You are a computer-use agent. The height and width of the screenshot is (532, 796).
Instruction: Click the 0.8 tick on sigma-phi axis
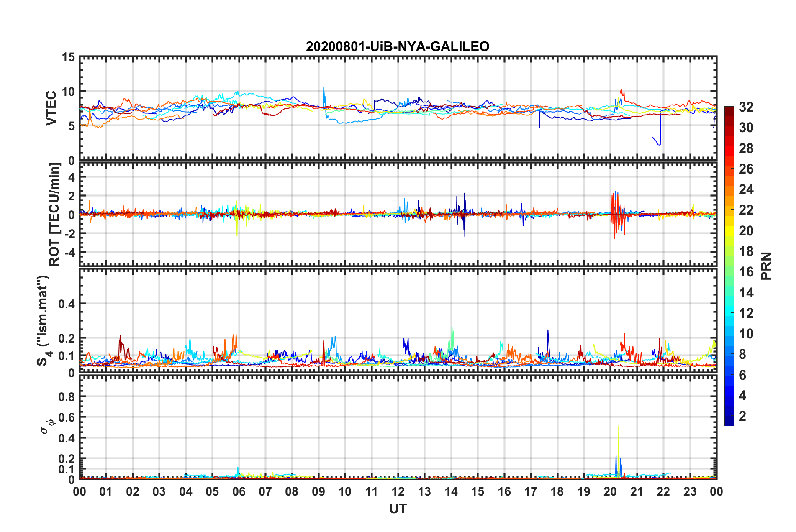(x=67, y=396)
